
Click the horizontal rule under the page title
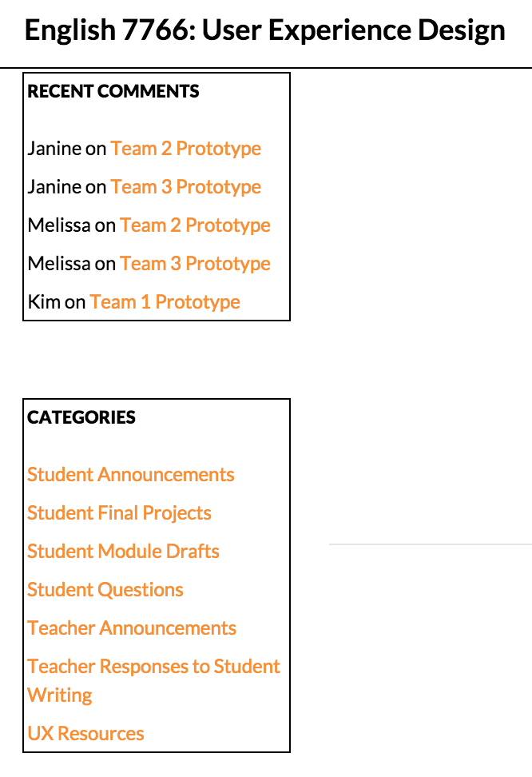[x=266, y=66]
